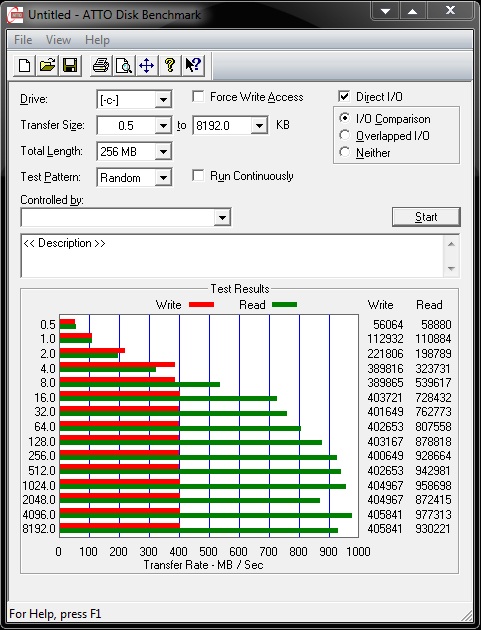Select the Neither radio option

click(x=344, y=152)
